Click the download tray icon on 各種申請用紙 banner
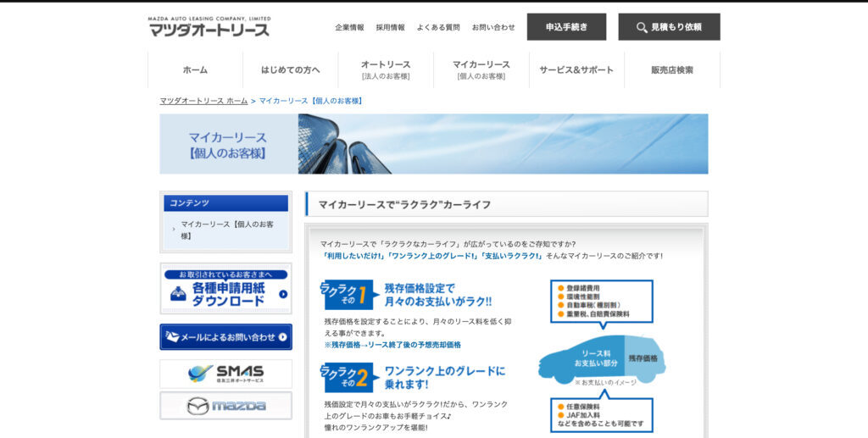The width and height of the screenshot is (868, 438). 178,294
